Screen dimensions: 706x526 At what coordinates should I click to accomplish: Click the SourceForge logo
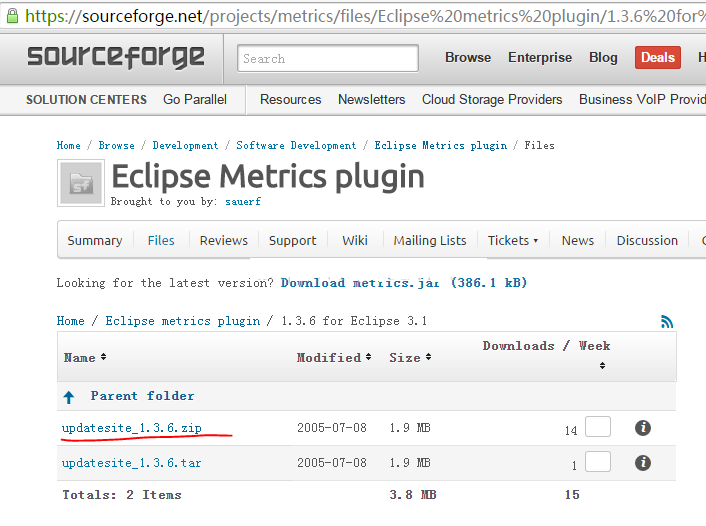pyautogui.click(x=116, y=57)
